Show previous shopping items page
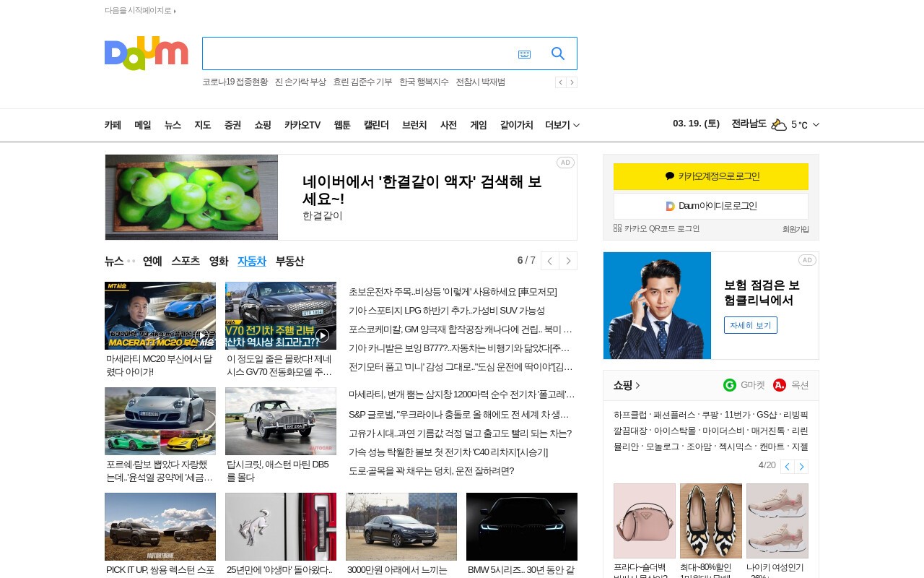The height and width of the screenshot is (578, 924). tap(787, 467)
